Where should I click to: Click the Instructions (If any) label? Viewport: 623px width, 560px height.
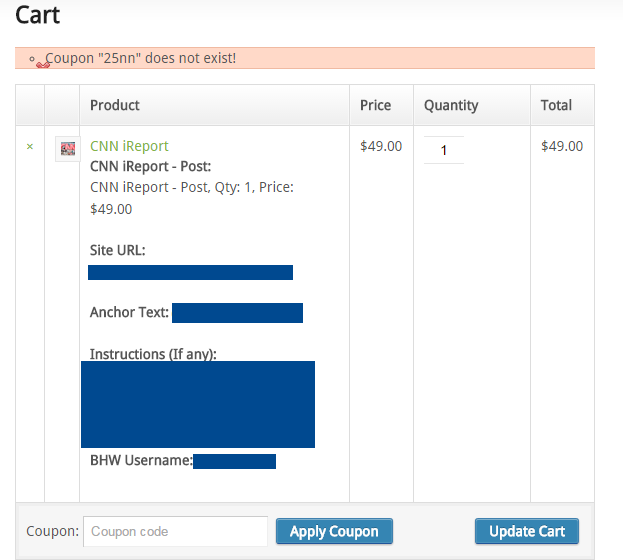[153, 354]
